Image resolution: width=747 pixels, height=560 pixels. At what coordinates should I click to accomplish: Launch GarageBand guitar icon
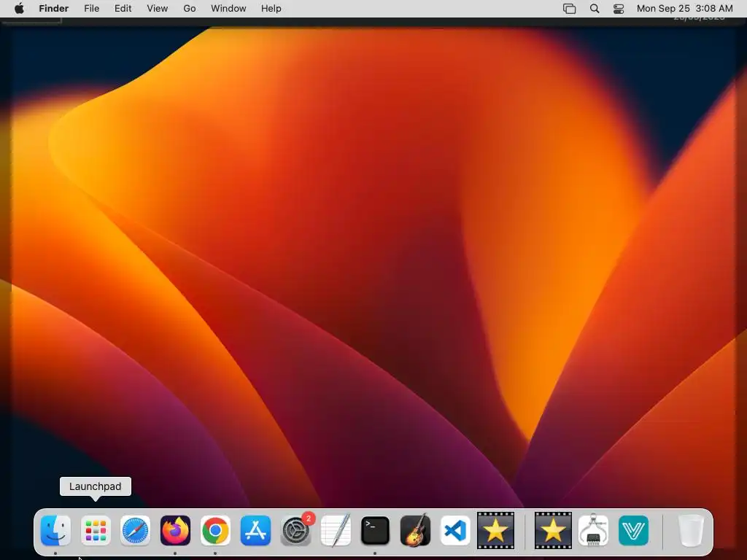tap(415, 531)
